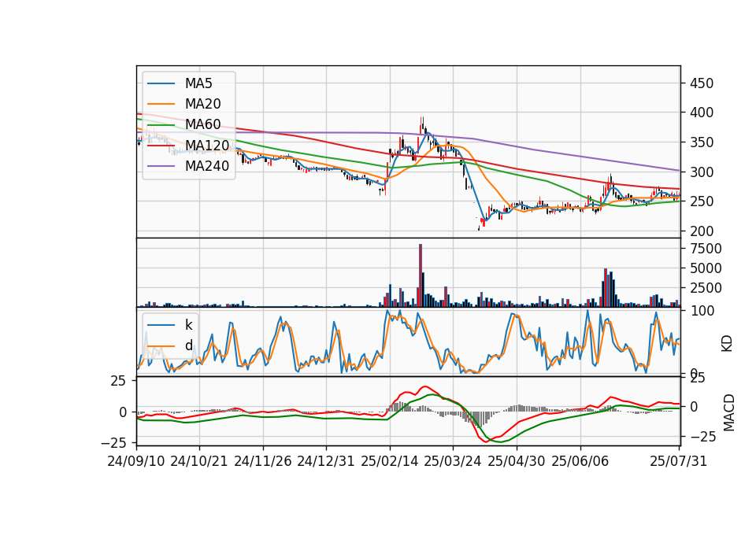Click the 7500 volume axis label
756x543 pixels.
[706, 249]
